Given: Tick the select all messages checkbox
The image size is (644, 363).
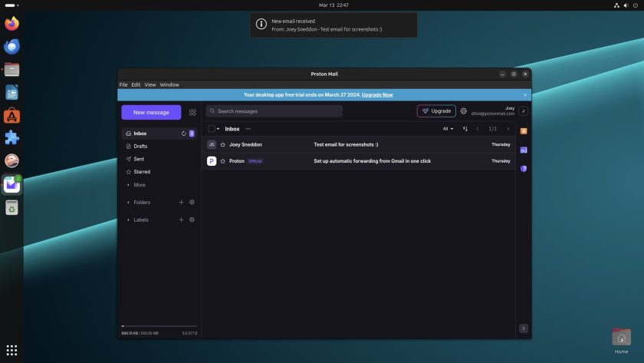Looking at the screenshot, I should point(212,129).
